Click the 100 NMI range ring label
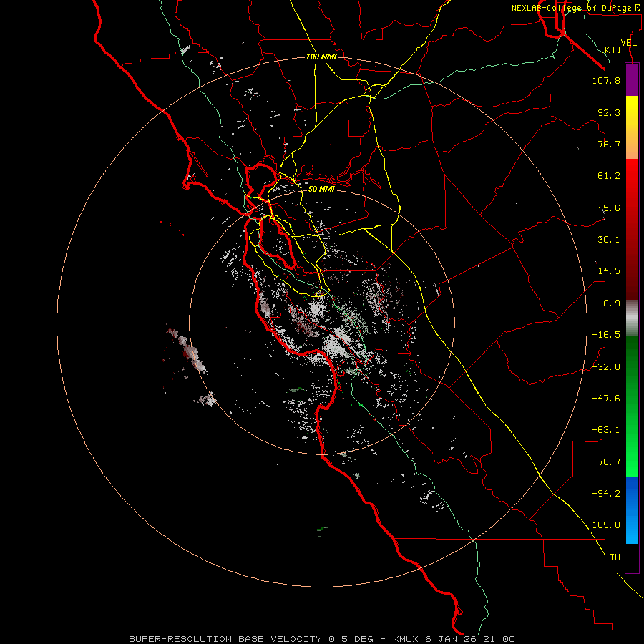The width and height of the screenshot is (644, 644). [321, 57]
